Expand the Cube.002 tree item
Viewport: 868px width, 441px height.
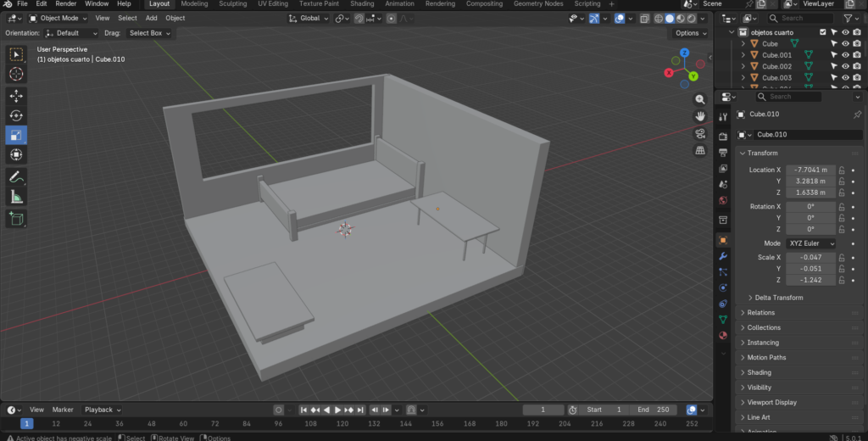point(743,66)
